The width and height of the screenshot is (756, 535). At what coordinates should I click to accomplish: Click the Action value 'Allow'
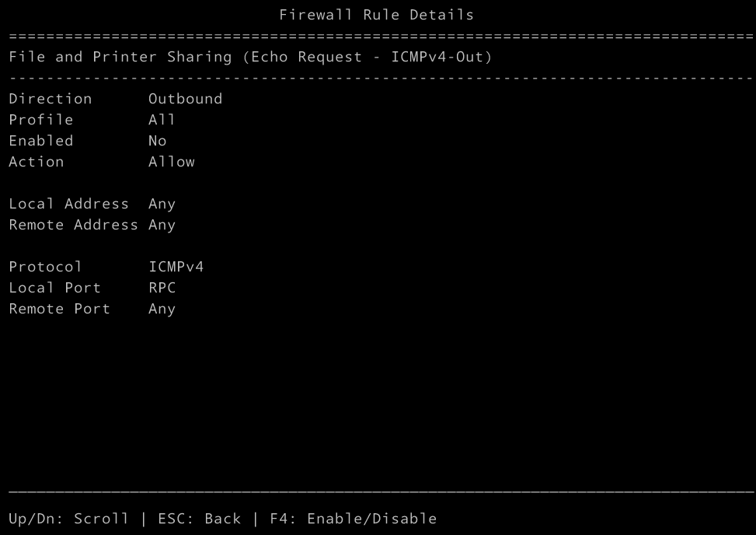(x=171, y=162)
